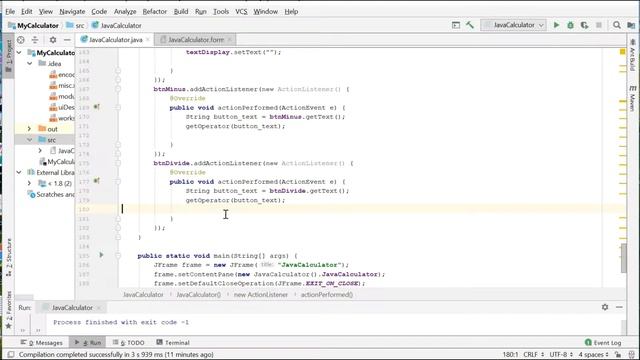Click the override gutter marker on line 169
Viewport: 640px width, 360px height.
pos(97,107)
